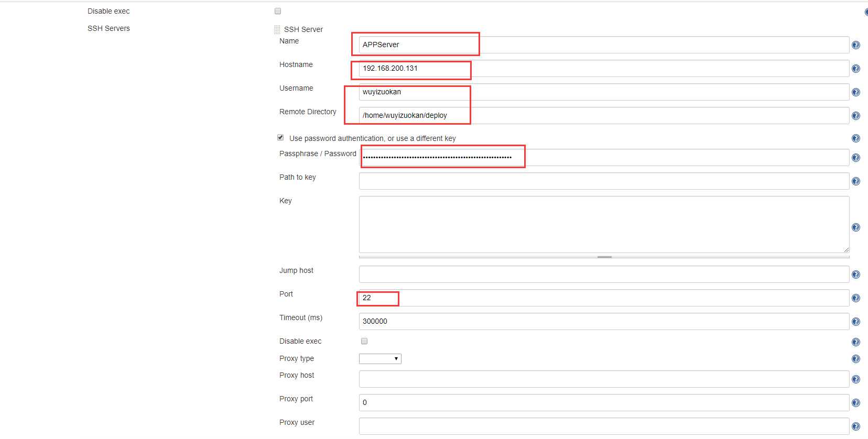Open help for Proxy port field

[856, 403]
